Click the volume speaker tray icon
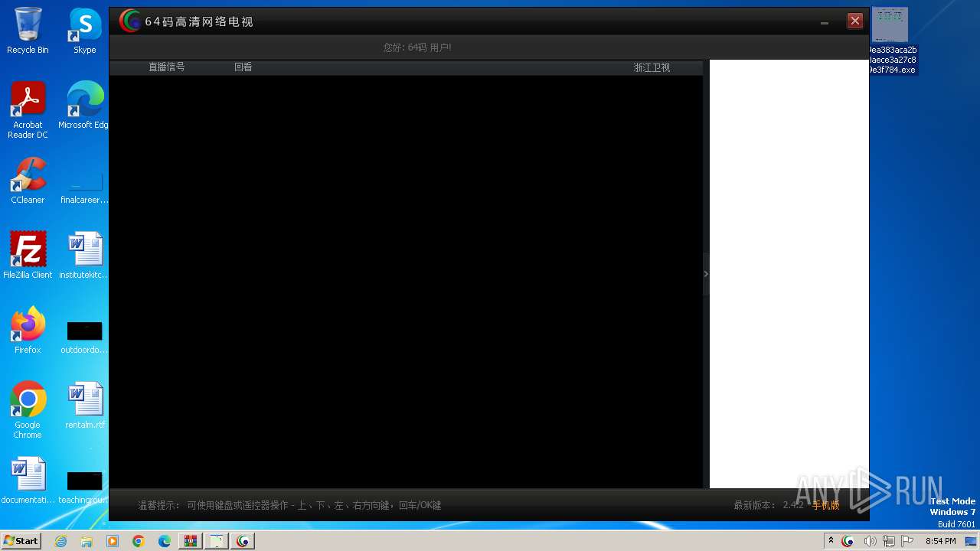Viewport: 980px width, 551px height. click(870, 541)
